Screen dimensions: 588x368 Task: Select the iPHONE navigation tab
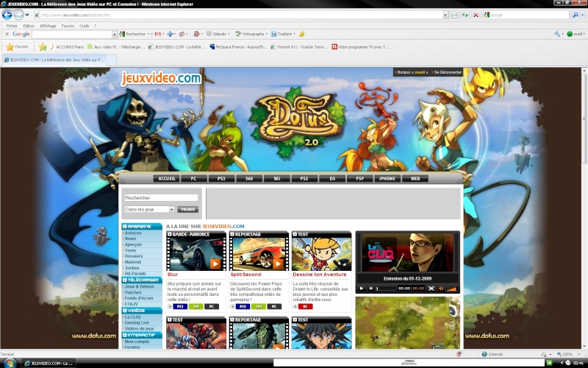387,179
